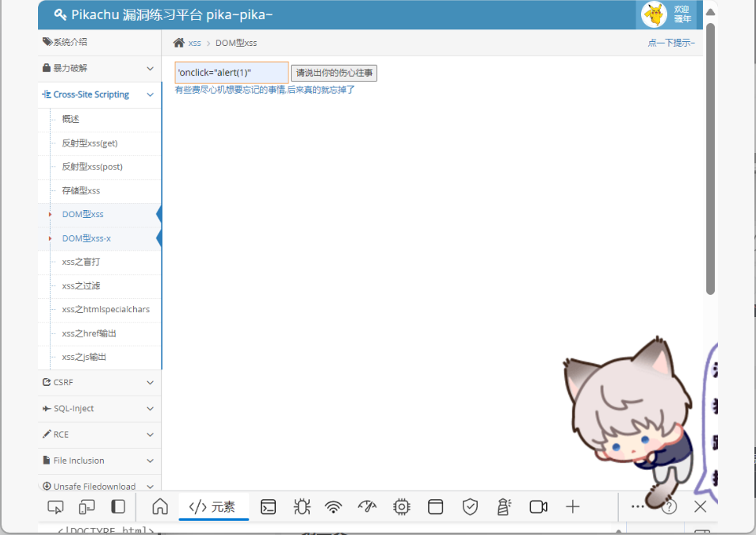The width and height of the screenshot is (756, 535).
Task: Click 点一下提示 hint link
Action: coord(671,43)
